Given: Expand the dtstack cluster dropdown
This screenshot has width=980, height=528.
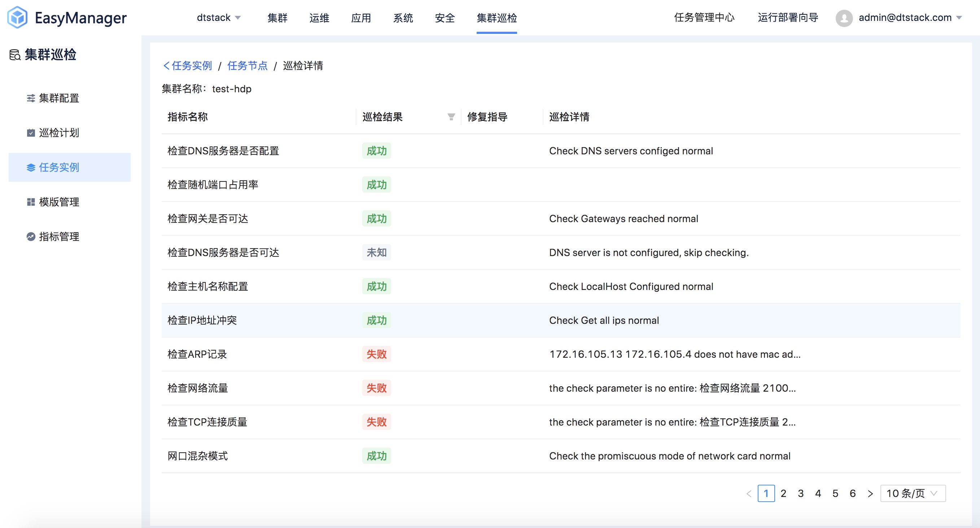Looking at the screenshot, I should point(219,18).
